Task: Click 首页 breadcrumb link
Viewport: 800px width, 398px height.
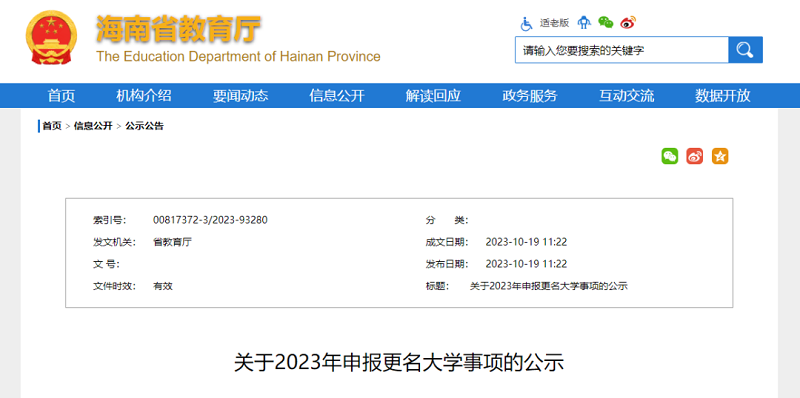Action: pos(52,126)
